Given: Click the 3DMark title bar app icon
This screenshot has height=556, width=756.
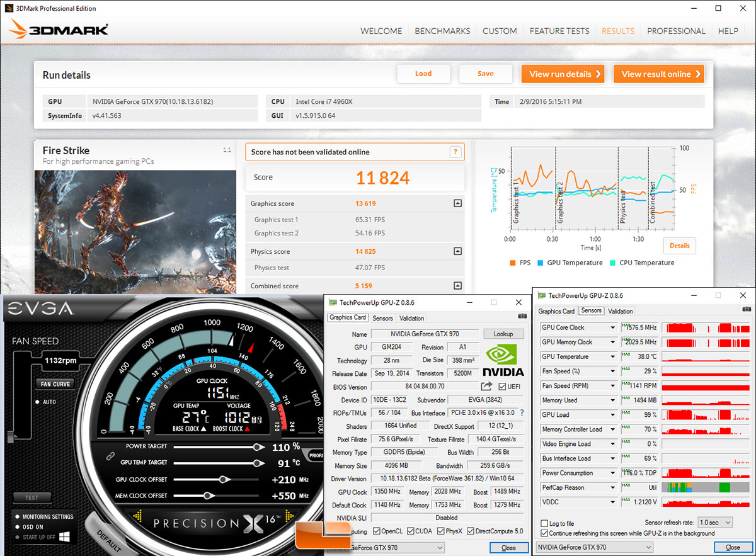Looking at the screenshot, I should 10,8.
